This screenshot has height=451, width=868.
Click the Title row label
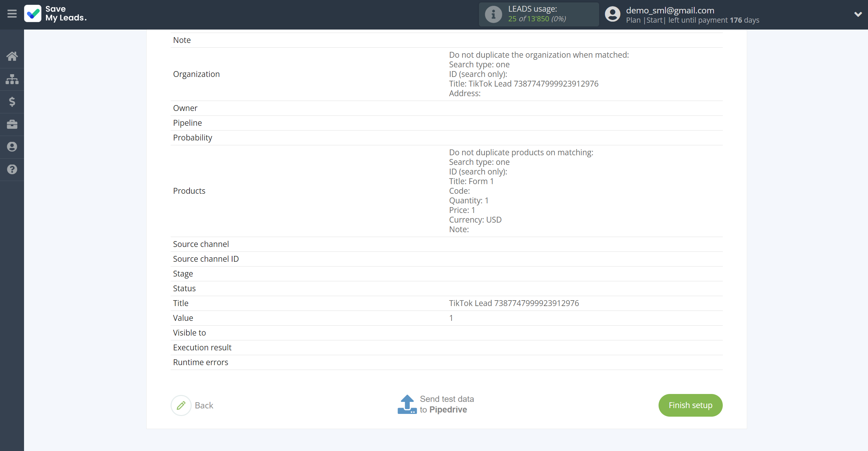181,303
